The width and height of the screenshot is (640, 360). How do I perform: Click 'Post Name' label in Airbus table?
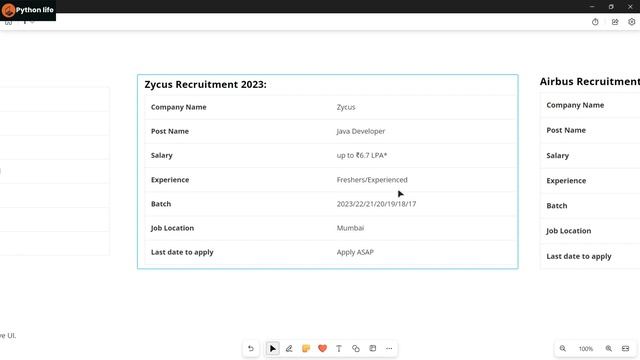tap(566, 130)
